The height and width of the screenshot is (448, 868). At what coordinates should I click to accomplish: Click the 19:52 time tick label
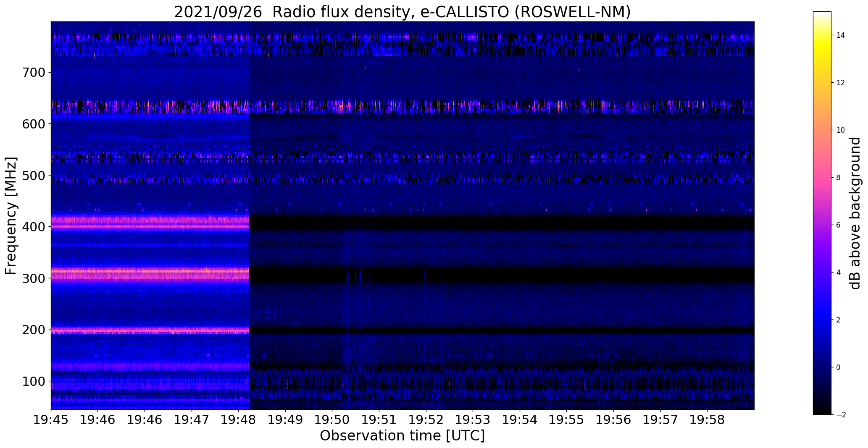pos(426,419)
